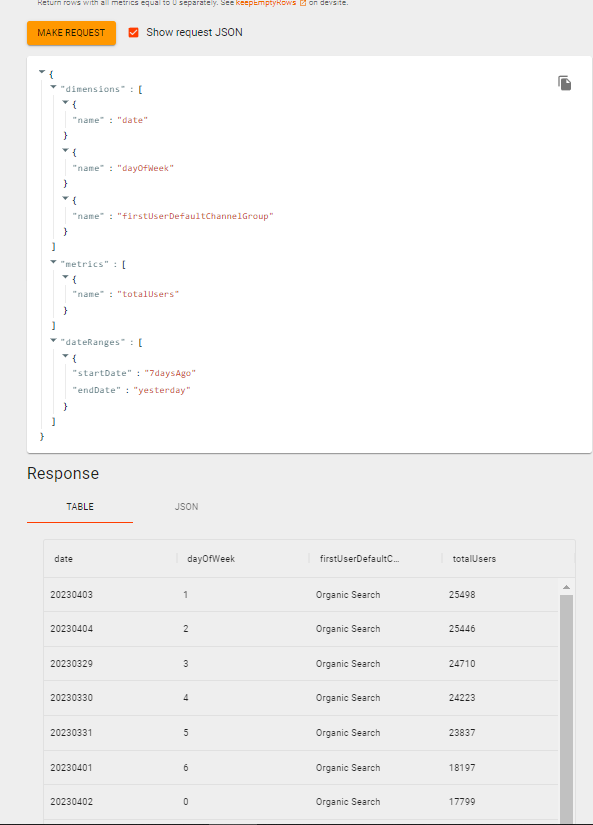Click date cell 20230401
593x825 pixels.
coord(72,768)
